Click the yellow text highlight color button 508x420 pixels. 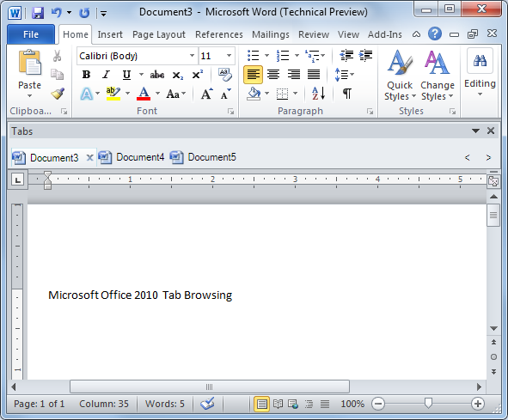coord(113,94)
